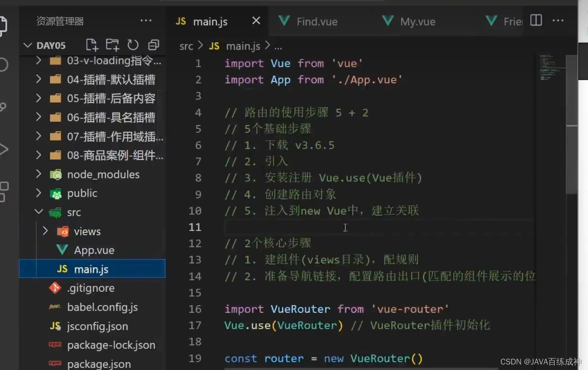Collapse all folders in explorer

[154, 45]
